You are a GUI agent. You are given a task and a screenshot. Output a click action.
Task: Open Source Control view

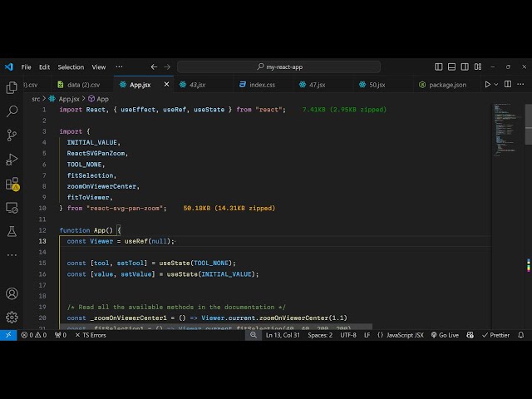coord(12,135)
